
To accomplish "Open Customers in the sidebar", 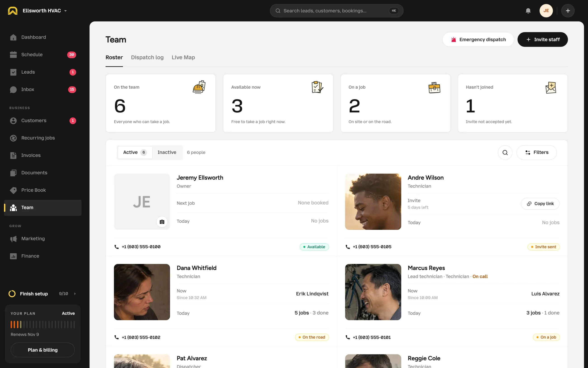I will point(43,121).
